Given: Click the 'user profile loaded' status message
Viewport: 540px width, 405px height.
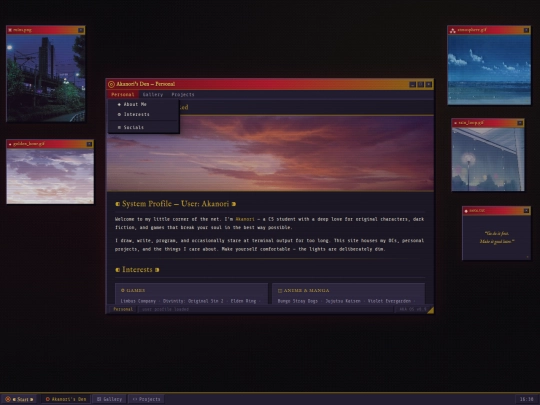Looking at the screenshot, I should (165, 309).
